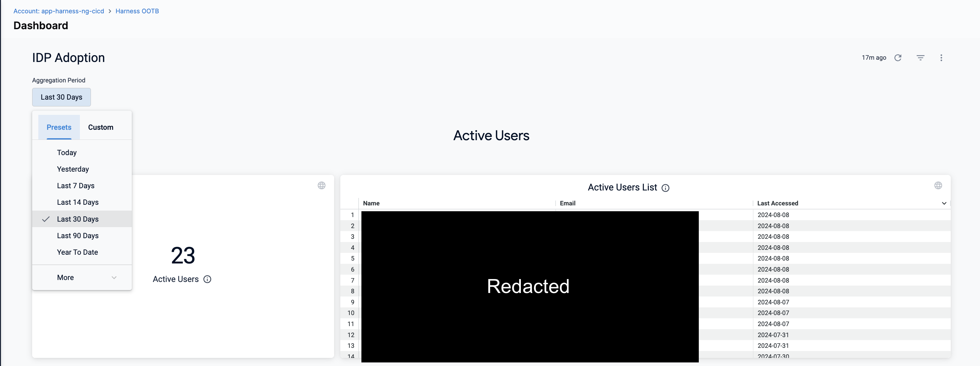Pick the Year To Date preset
Viewport: 980px width, 366px height.
tap(77, 252)
